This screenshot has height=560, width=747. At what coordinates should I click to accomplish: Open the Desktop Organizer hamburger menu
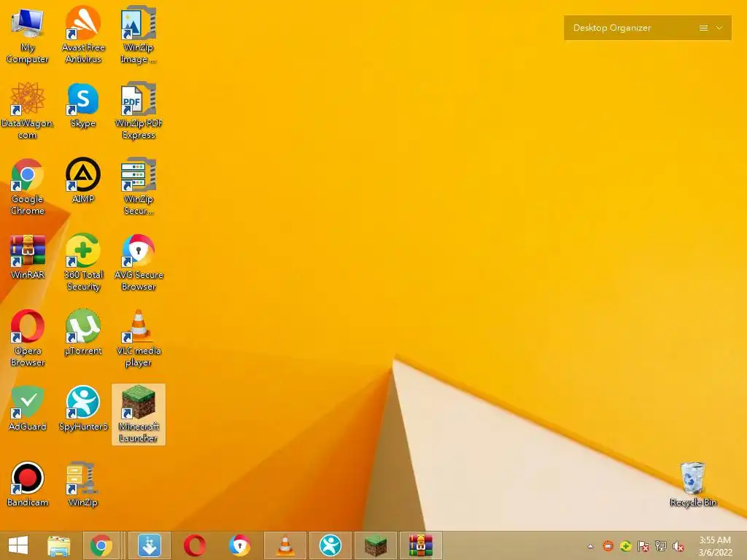pos(703,28)
